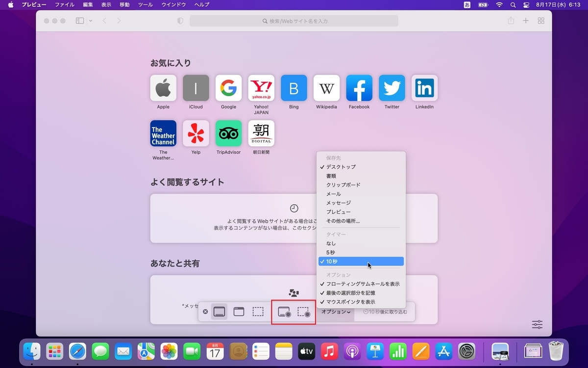The image size is (588, 368).
Task: Click Safari share button
Action: [511, 21]
